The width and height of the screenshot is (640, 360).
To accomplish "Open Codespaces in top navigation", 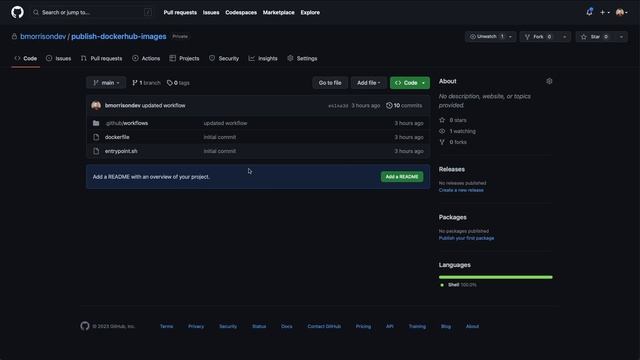I will (x=241, y=13).
